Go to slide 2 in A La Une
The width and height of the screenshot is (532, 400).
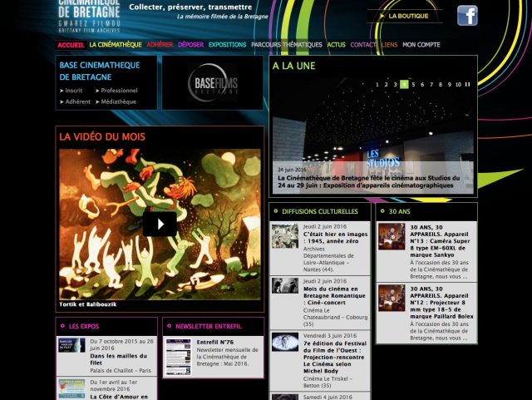pos(386,84)
